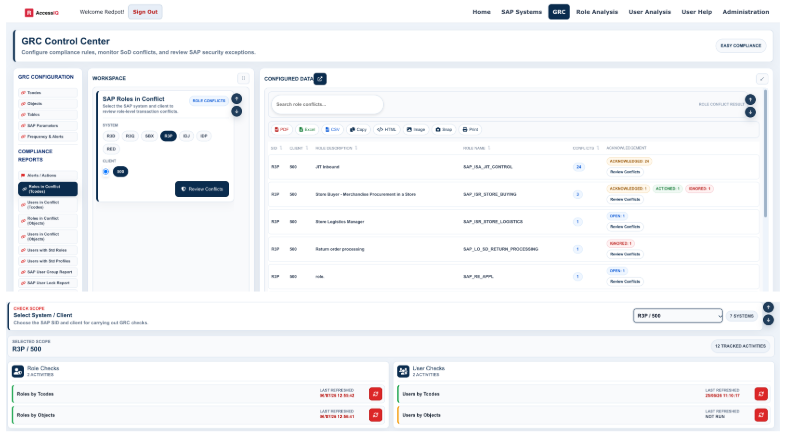Sort table by SID column
Screen dimensions: 786x443
click(x=277, y=148)
